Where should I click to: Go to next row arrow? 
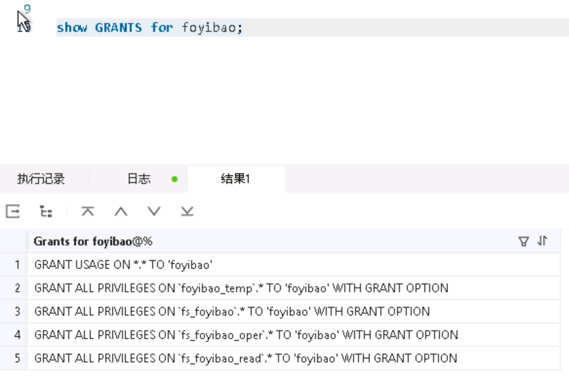pos(154,211)
